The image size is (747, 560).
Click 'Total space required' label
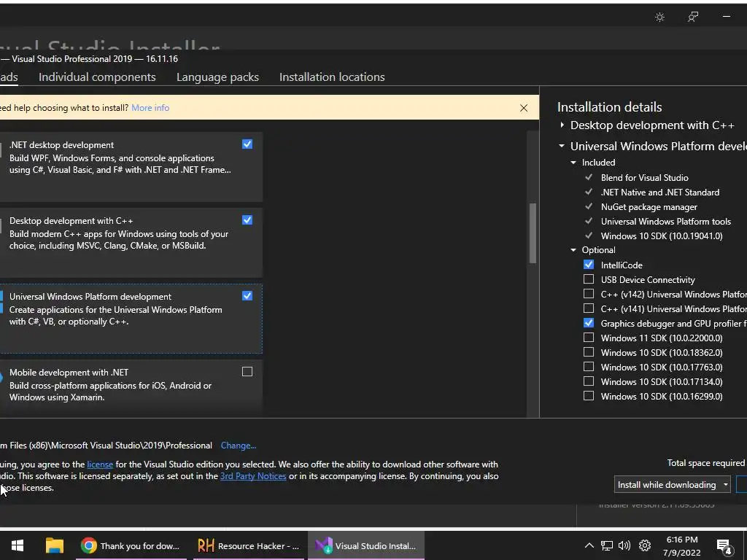click(706, 463)
